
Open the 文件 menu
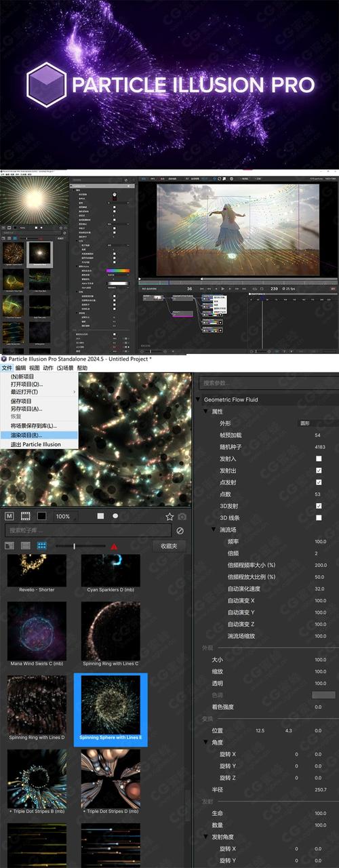[7, 368]
